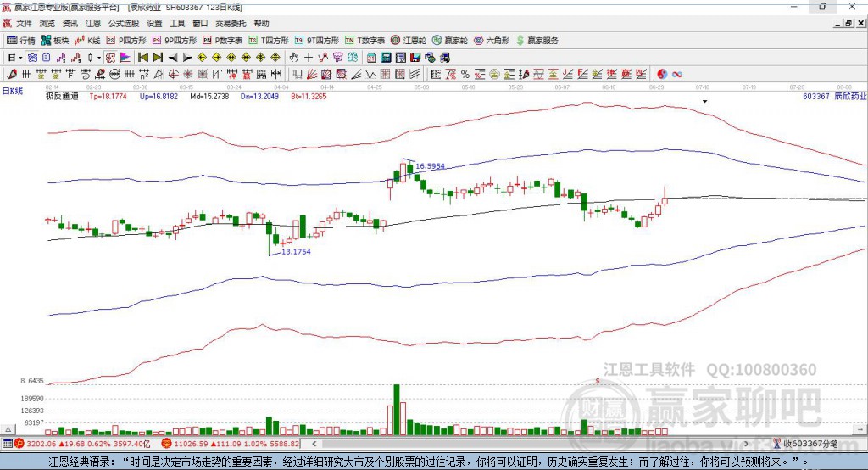Click the Tp=18.1774 indicator value
The image size is (868, 470).
pyautogui.click(x=108, y=96)
